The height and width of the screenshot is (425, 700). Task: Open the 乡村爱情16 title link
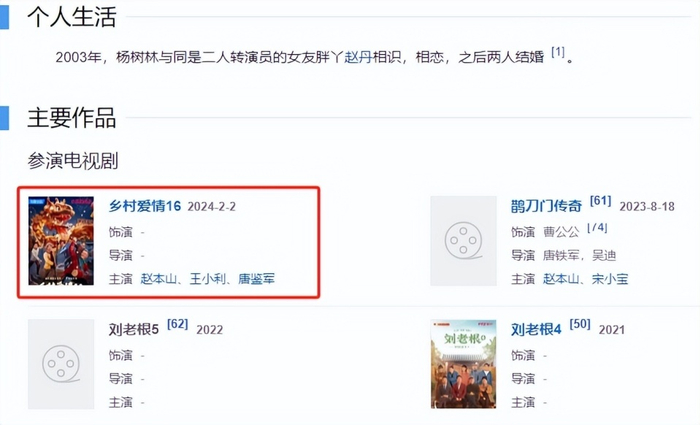145,206
